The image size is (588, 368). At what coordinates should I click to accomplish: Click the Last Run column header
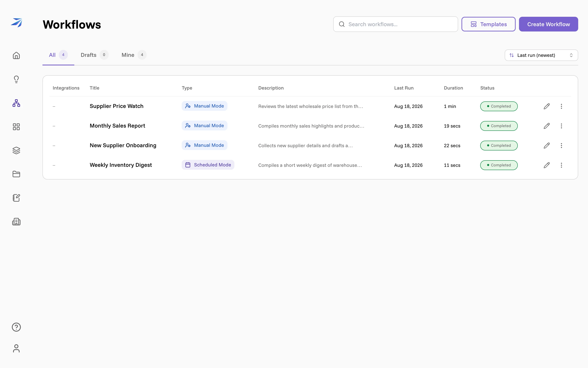click(404, 88)
